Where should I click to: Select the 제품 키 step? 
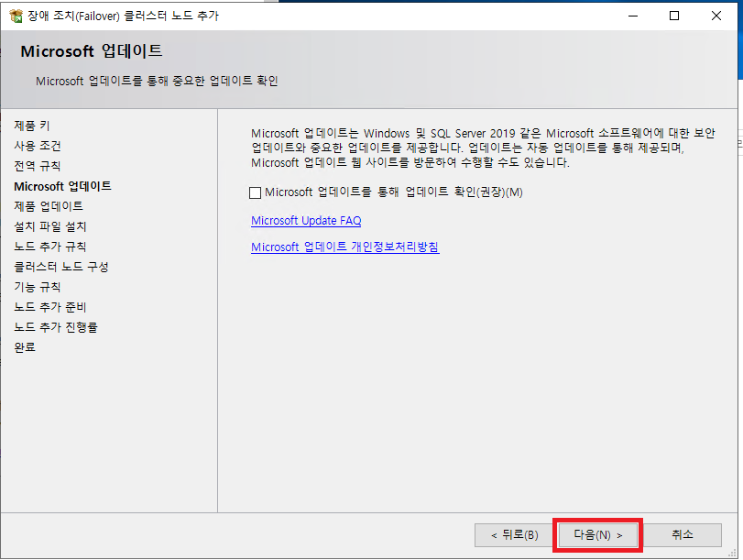pyautogui.click(x=32, y=126)
